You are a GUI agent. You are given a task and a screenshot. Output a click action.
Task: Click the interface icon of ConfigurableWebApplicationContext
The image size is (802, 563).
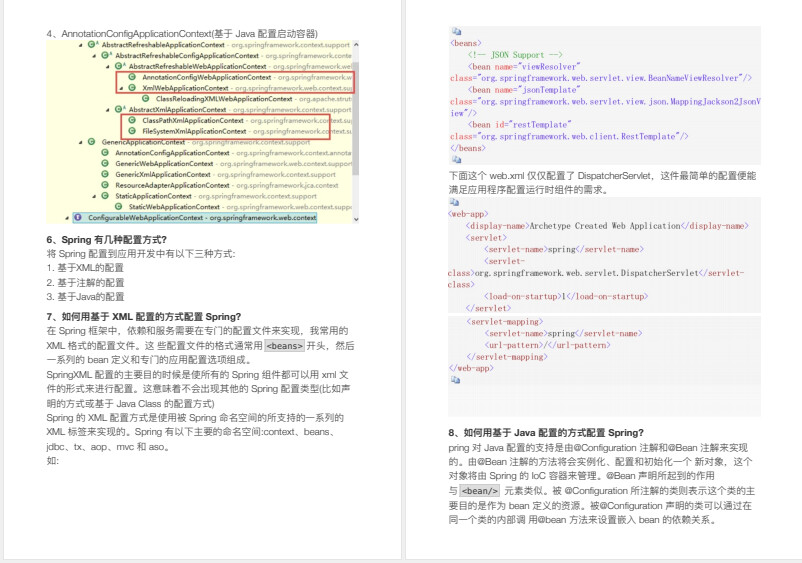pos(78,217)
